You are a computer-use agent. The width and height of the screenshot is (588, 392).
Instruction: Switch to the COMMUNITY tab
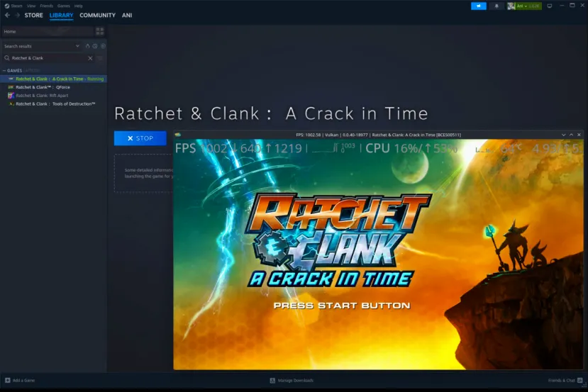pos(97,16)
